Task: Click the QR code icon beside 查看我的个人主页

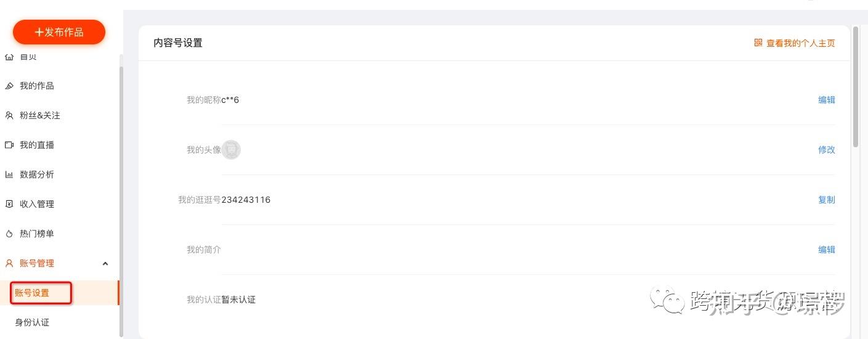Action: pyautogui.click(x=758, y=43)
